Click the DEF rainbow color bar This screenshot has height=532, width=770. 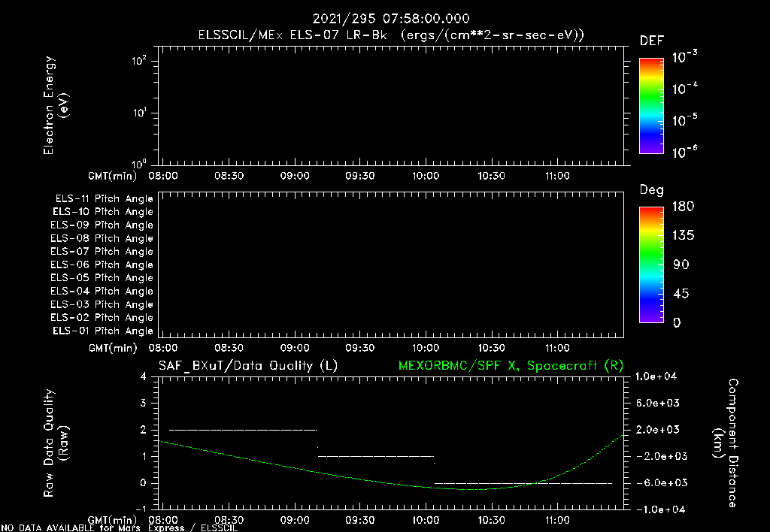click(651, 106)
